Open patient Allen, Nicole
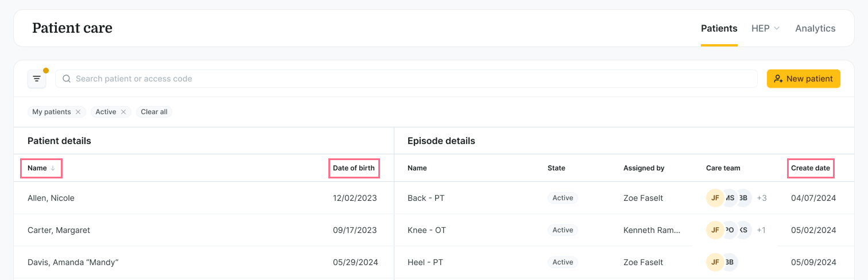Viewport: 868px width, 280px height. tap(51, 198)
